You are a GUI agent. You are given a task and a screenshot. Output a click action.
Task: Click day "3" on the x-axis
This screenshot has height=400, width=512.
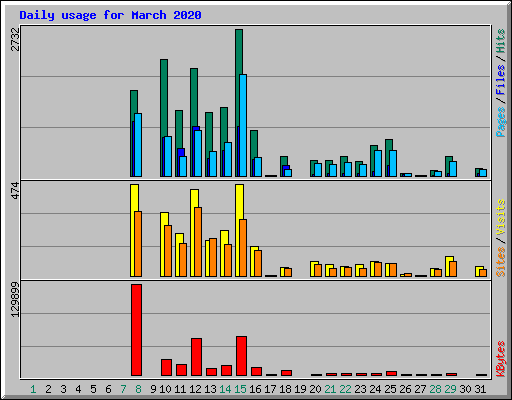(64, 389)
